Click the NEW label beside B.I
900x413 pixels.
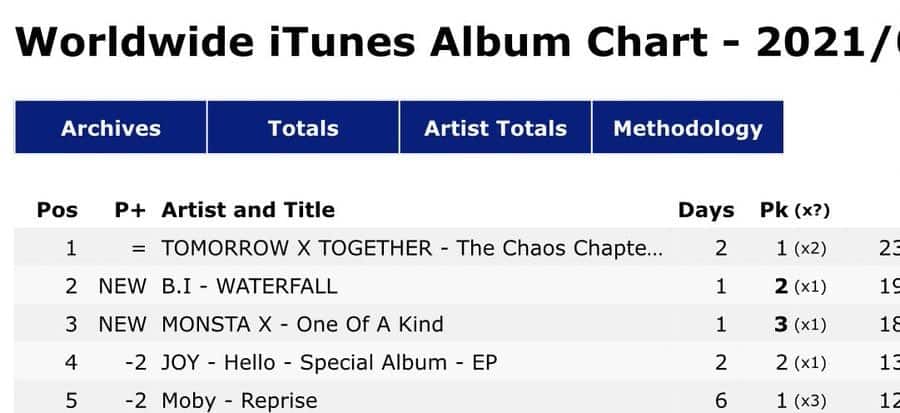click(122, 286)
